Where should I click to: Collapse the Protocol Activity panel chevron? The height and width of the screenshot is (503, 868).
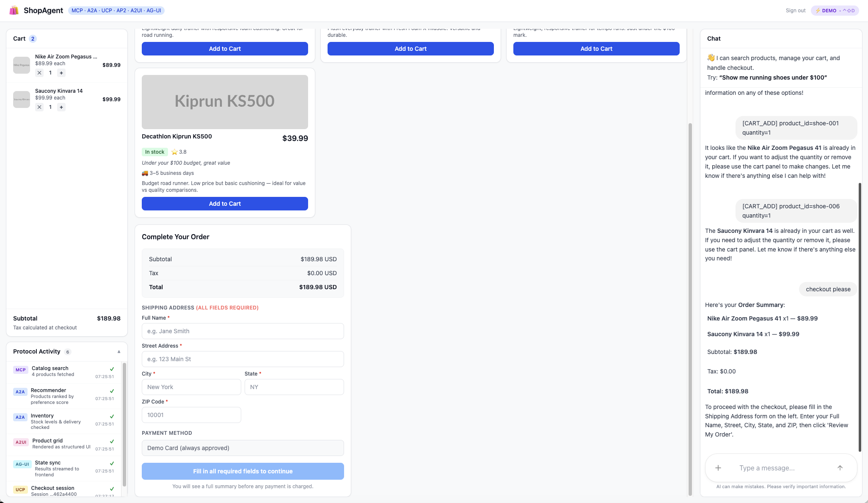coord(119,351)
